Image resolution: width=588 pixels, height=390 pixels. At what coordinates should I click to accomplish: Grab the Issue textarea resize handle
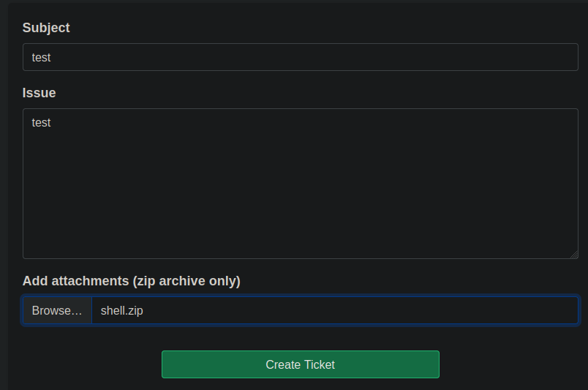(574, 255)
